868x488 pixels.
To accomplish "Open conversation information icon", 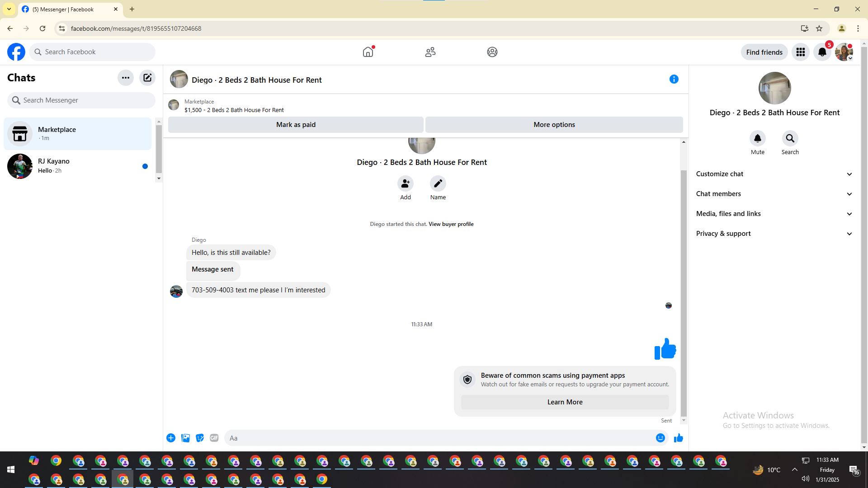I will 674,80.
